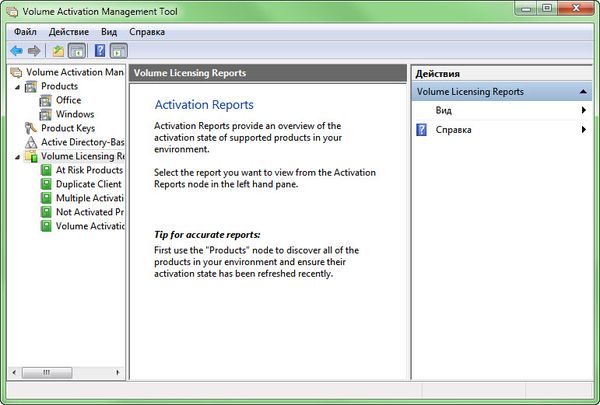Image resolution: width=600 pixels, height=405 pixels.
Task: Click the Up One Level folder icon
Action: pyautogui.click(x=59, y=50)
